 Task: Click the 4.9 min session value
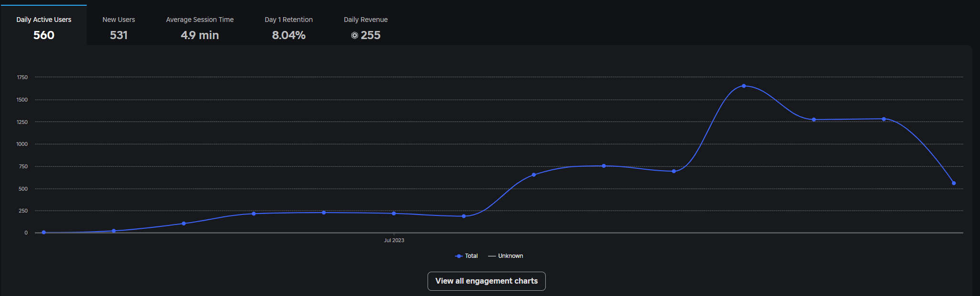click(x=200, y=35)
